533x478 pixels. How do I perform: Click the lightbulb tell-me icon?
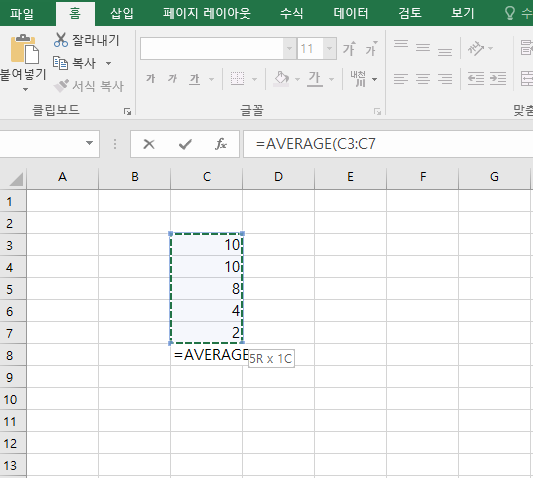click(510, 13)
